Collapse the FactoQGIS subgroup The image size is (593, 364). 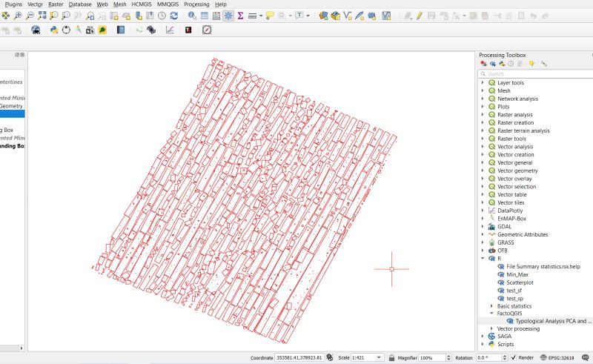click(491, 314)
